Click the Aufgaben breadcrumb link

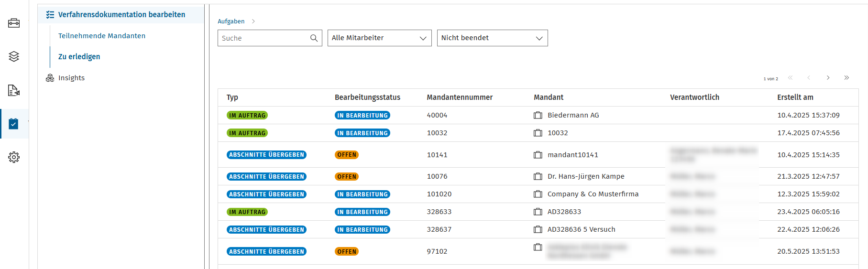point(231,22)
